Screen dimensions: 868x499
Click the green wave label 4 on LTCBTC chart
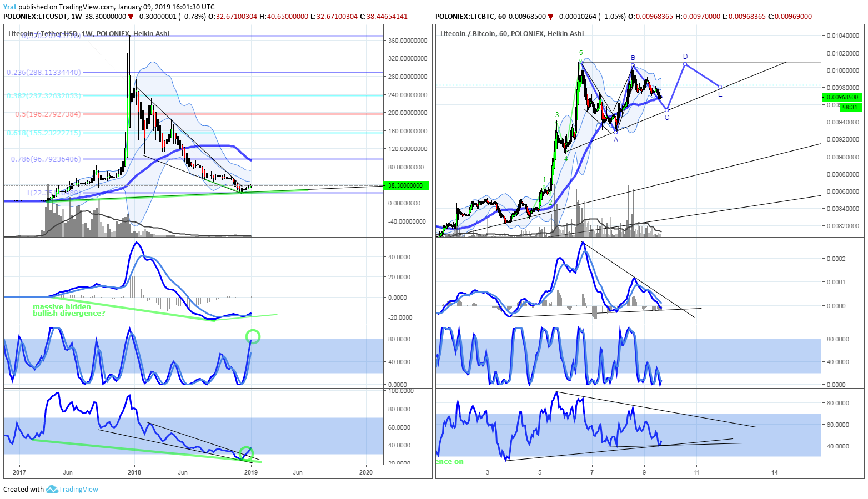[x=566, y=158]
